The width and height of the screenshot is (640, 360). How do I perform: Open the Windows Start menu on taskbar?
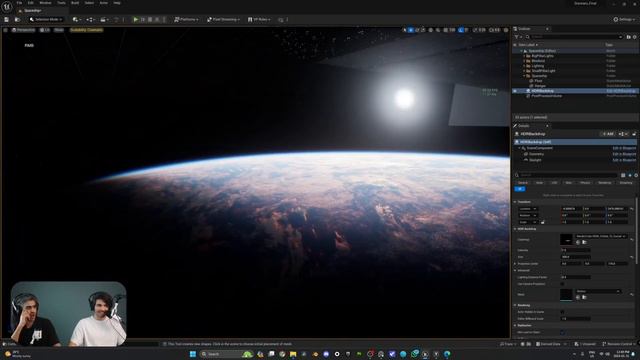click(193, 354)
